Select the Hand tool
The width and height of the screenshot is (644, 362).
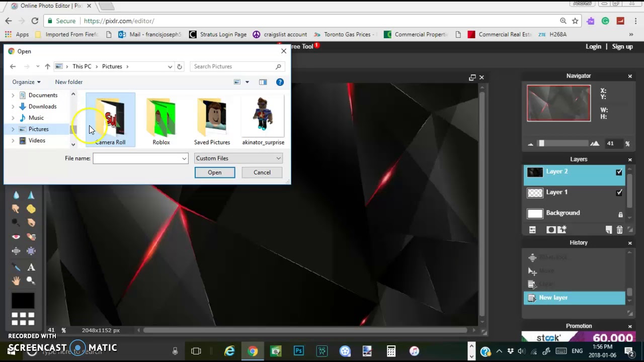tap(17, 281)
